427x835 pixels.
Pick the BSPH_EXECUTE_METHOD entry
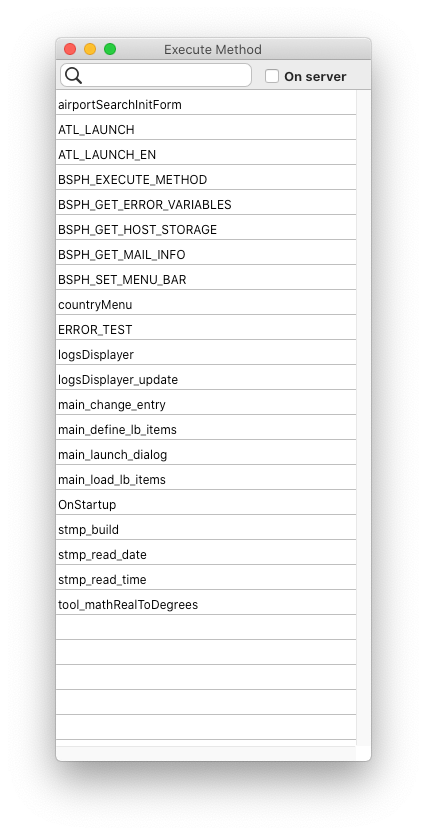[206, 180]
